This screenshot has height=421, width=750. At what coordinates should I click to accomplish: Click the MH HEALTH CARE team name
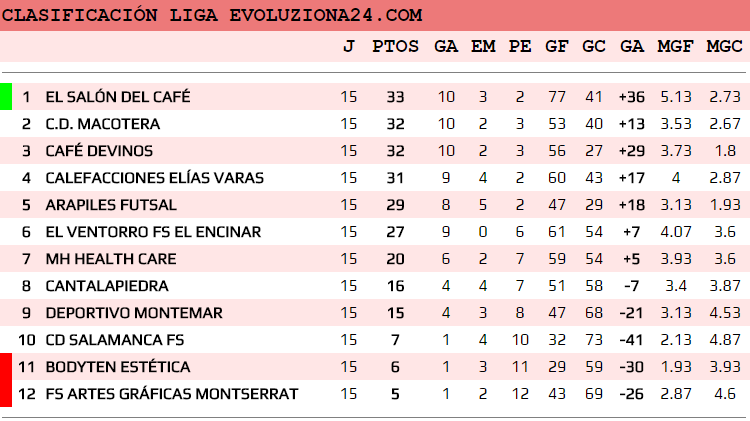pyautogui.click(x=111, y=259)
